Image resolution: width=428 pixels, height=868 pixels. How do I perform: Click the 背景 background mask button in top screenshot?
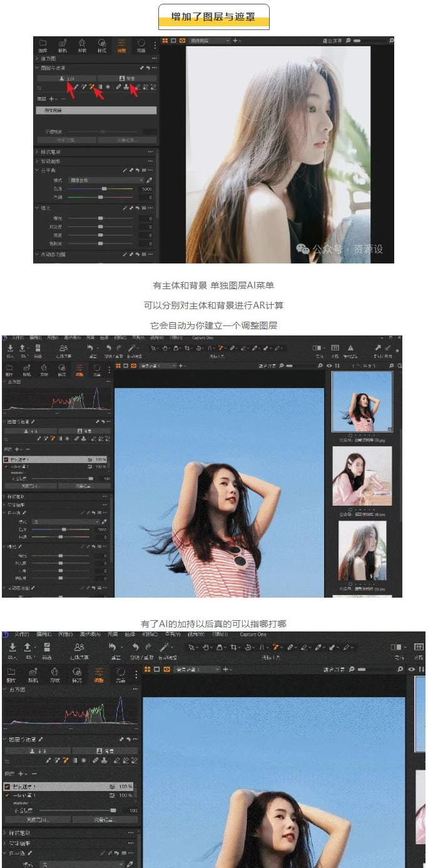(x=127, y=78)
